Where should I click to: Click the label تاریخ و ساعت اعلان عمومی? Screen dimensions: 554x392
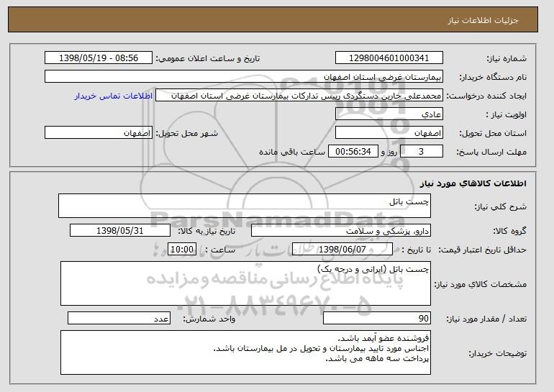208,58
